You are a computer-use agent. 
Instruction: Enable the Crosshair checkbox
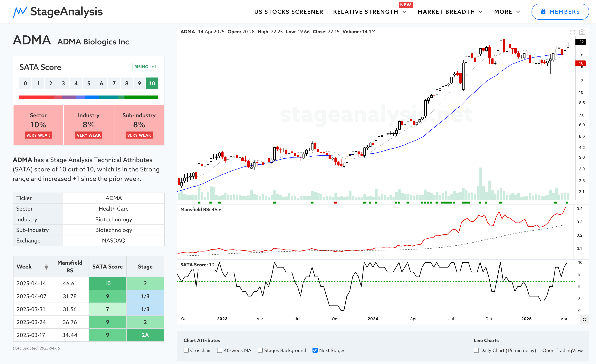(x=186, y=350)
